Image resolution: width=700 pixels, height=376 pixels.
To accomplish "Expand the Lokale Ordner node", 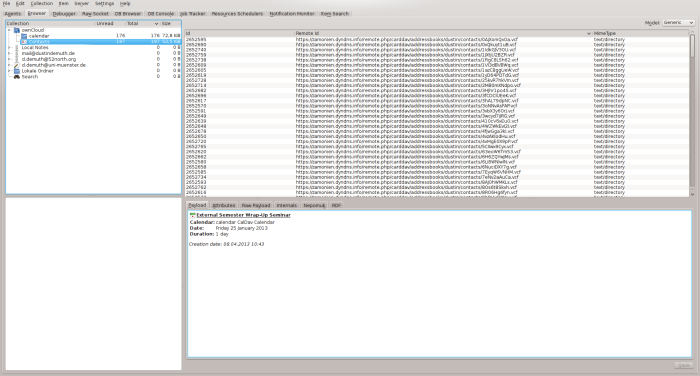I will 9,71.
